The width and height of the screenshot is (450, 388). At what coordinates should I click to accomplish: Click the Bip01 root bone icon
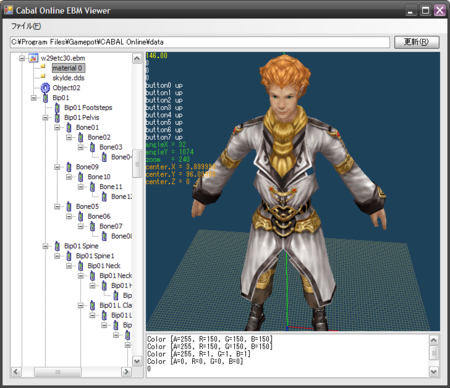point(45,98)
